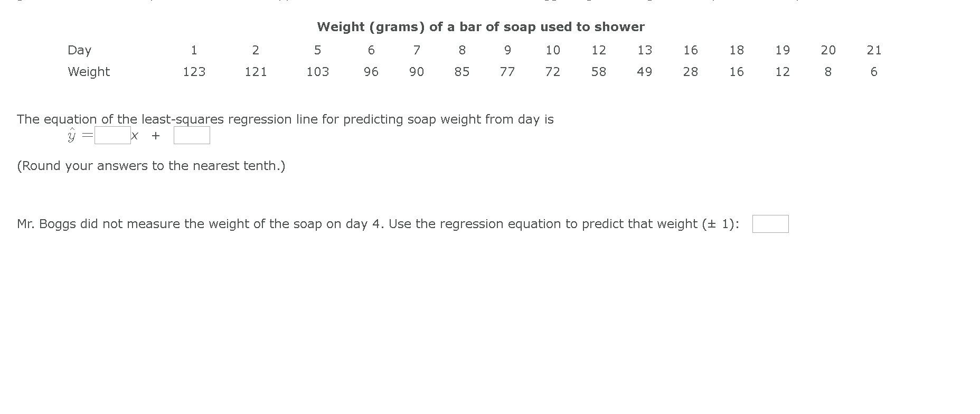Viewport: 980px width, 414px height.
Task: Click the (± 1) text near the prediction box
Action: (x=724, y=224)
